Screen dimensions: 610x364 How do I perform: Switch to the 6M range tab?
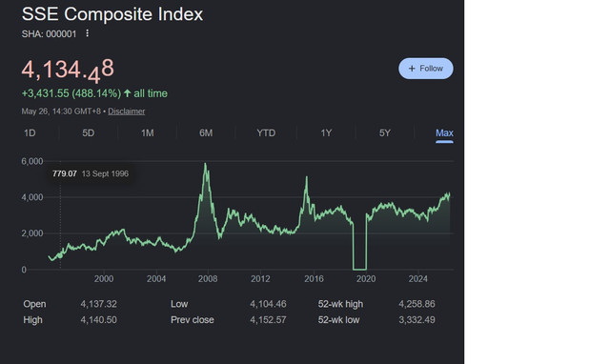click(x=206, y=133)
